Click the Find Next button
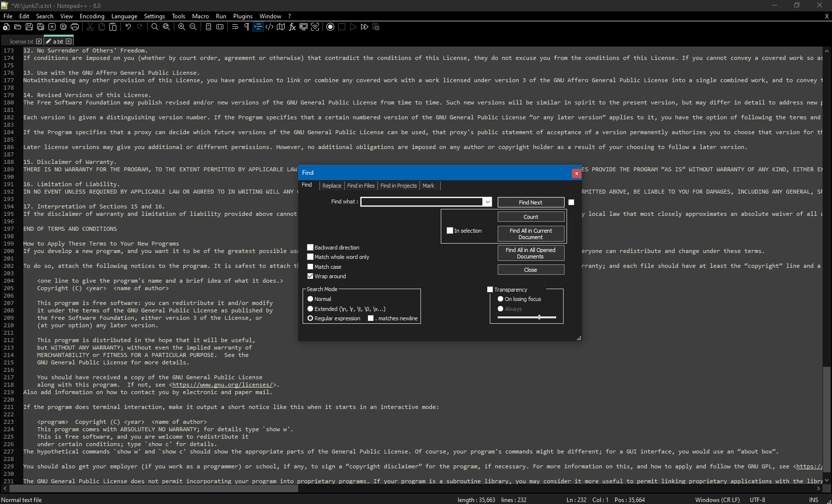The image size is (832, 504). pyautogui.click(x=530, y=202)
